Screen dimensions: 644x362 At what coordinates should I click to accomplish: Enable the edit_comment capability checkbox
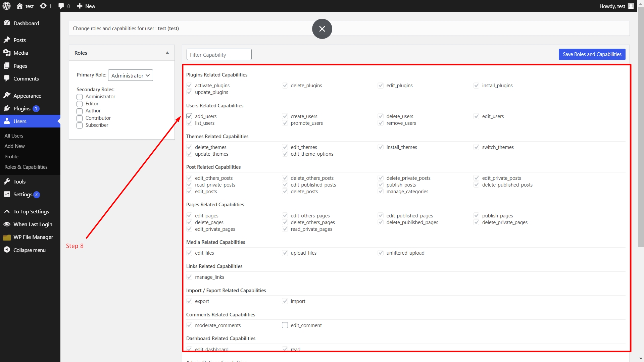285,325
